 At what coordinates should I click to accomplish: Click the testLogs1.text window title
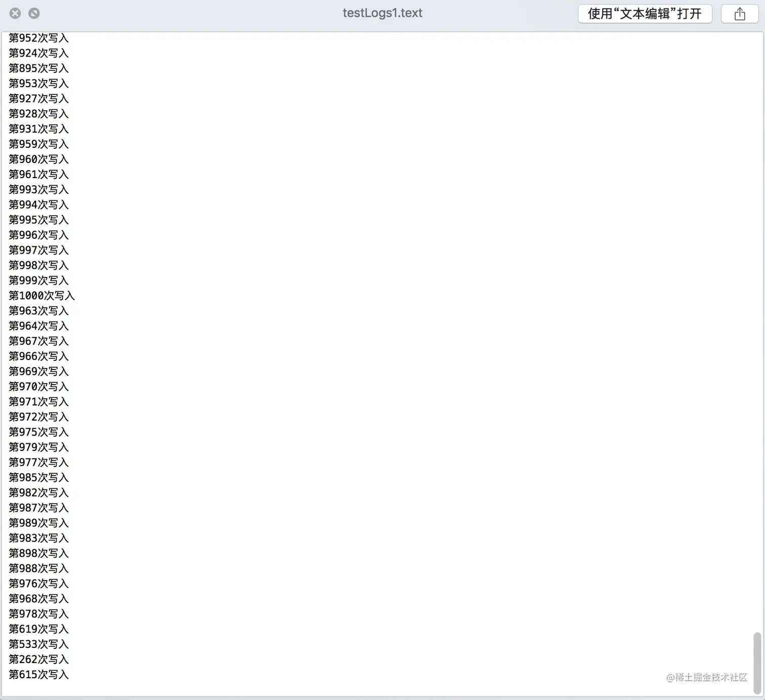(382, 13)
